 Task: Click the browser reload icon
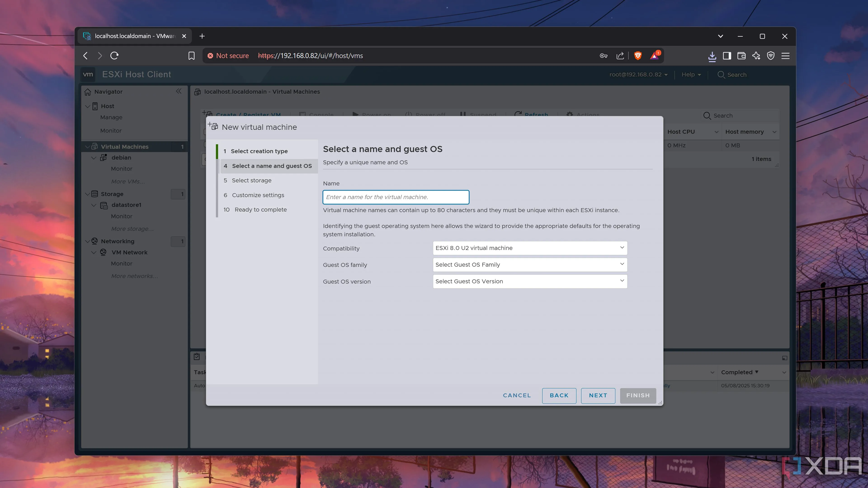[115, 56]
